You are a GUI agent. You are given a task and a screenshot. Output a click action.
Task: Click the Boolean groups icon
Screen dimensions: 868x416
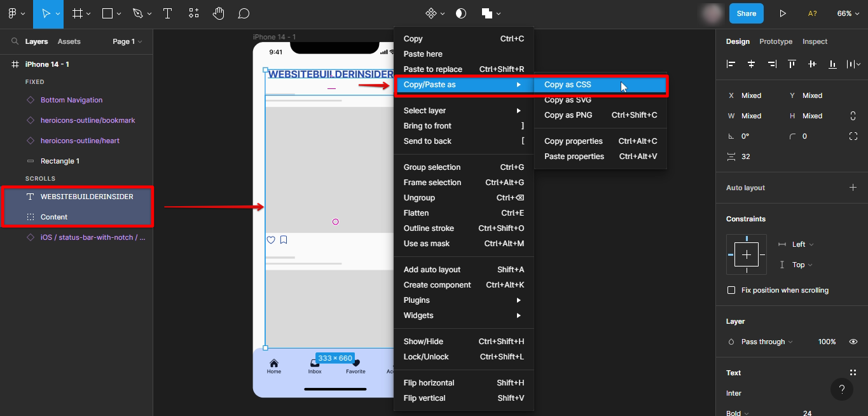487,13
